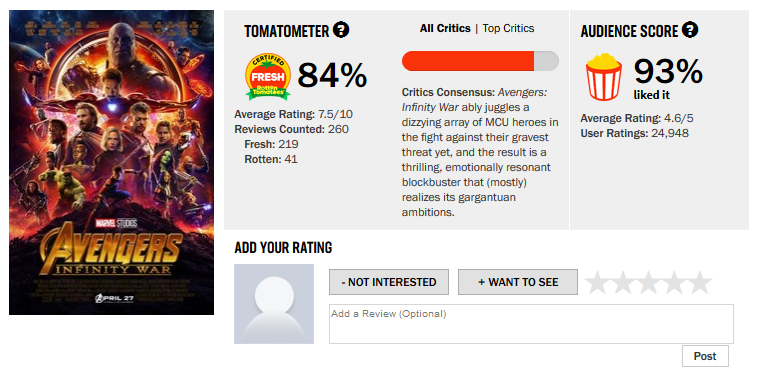Screen dimensions: 759x377
Task: Rate the movie one star
Action: [x=597, y=283]
